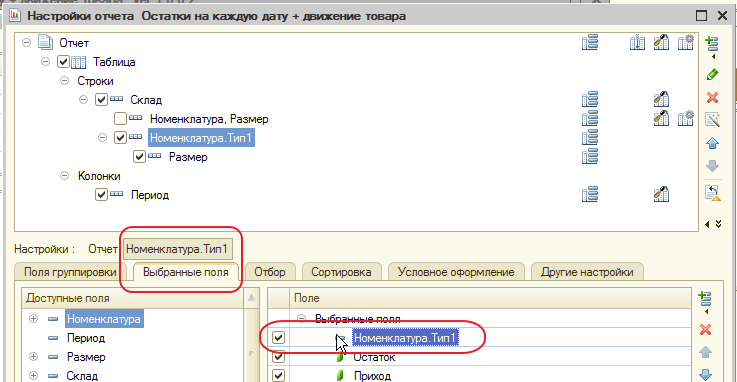Image resolution: width=737 pixels, height=382 pixels.
Task: Uncheck the Таблица checkbox
Action: point(63,62)
